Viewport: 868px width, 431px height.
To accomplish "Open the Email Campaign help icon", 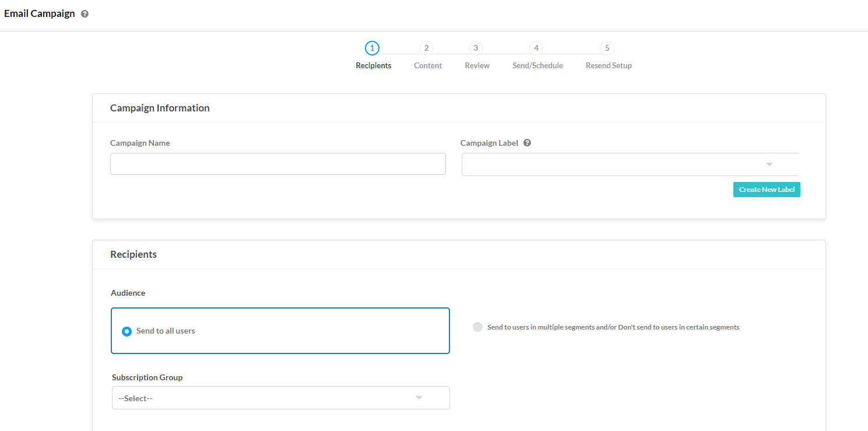I will pos(85,14).
